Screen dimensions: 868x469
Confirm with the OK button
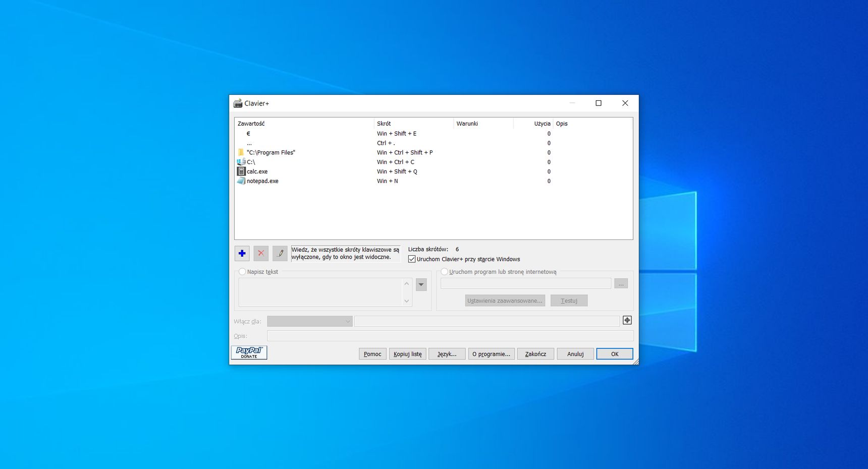615,354
